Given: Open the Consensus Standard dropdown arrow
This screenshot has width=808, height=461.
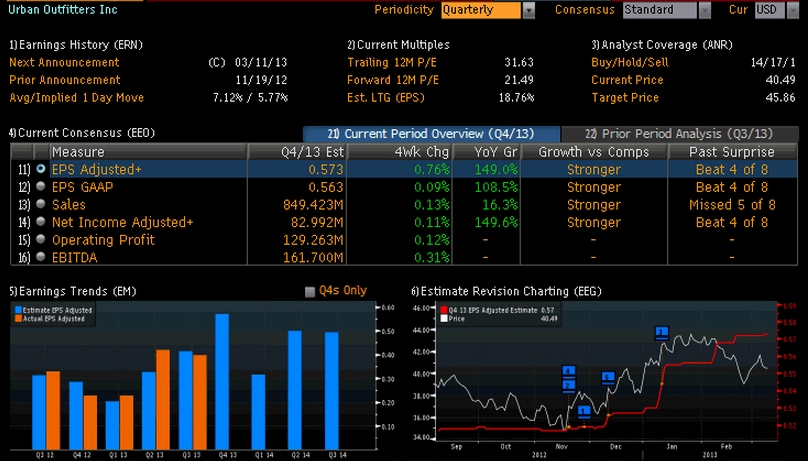Looking at the screenshot, I should [704, 10].
